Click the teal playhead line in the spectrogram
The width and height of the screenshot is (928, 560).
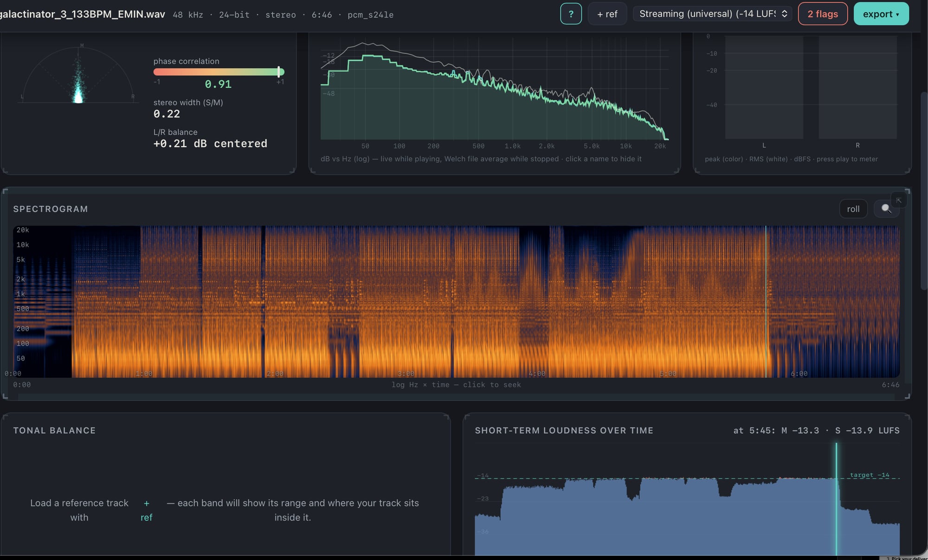[766, 302]
